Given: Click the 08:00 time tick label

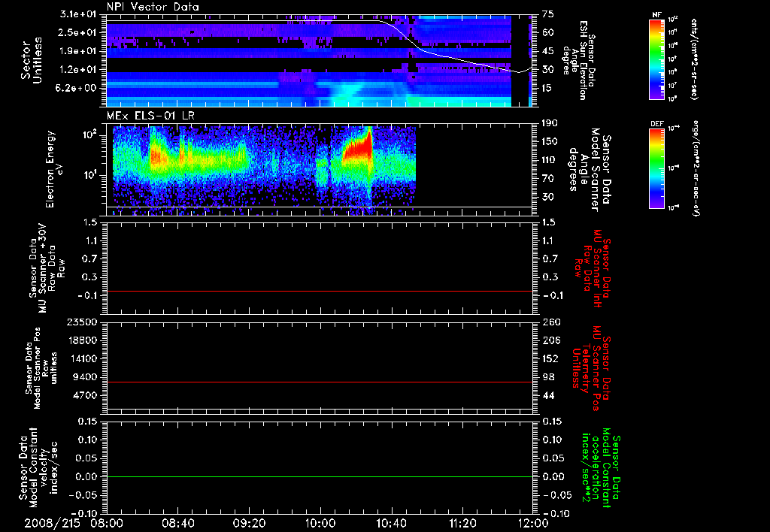Looking at the screenshot, I should pyautogui.click(x=107, y=523).
